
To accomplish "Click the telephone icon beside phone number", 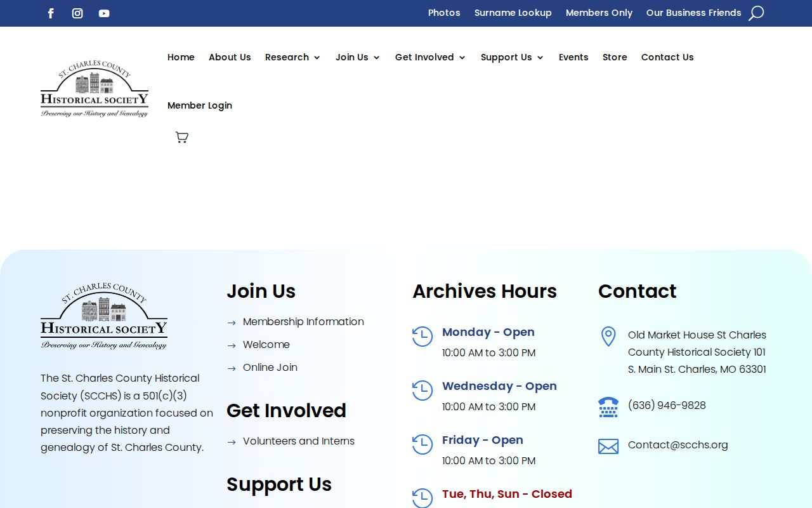I will click(608, 407).
